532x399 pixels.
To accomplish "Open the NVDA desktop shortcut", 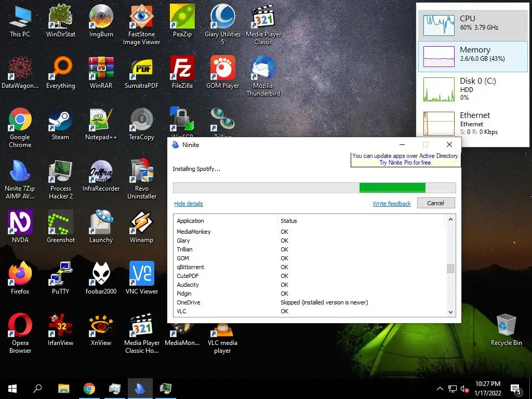I will click(20, 226).
